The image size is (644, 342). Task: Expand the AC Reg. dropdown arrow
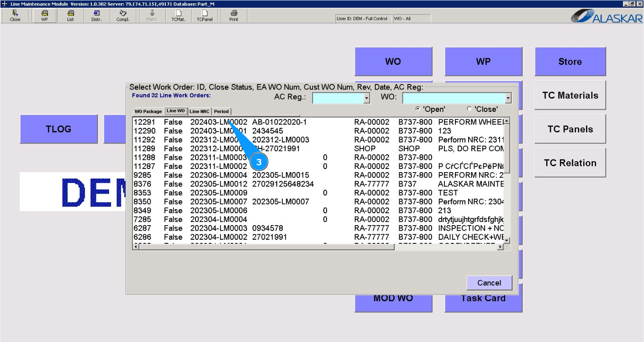(x=366, y=98)
